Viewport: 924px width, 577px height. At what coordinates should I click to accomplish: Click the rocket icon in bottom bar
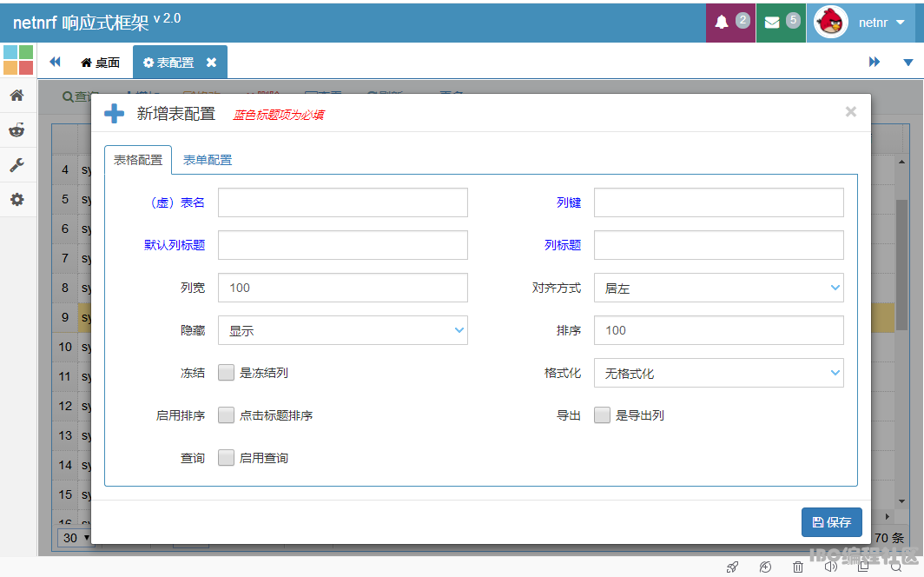tap(732, 567)
